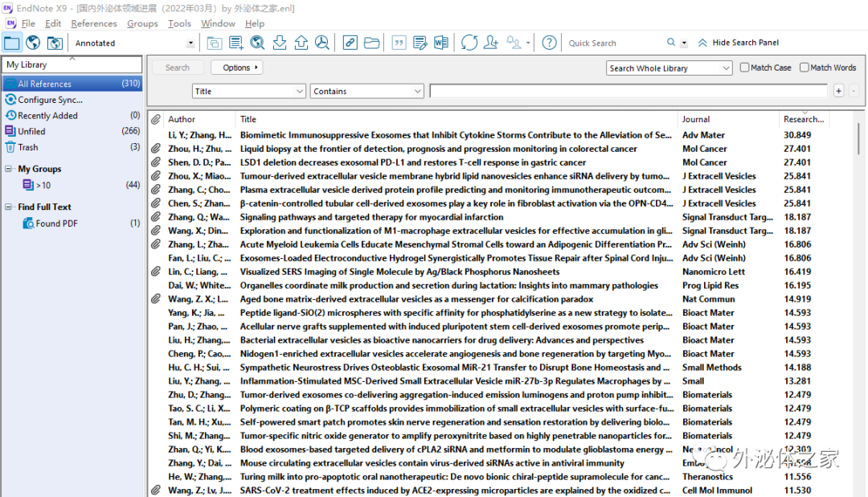Image resolution: width=868 pixels, height=497 pixels.
Task: Open the Quick Search options arrow
Action: click(684, 43)
